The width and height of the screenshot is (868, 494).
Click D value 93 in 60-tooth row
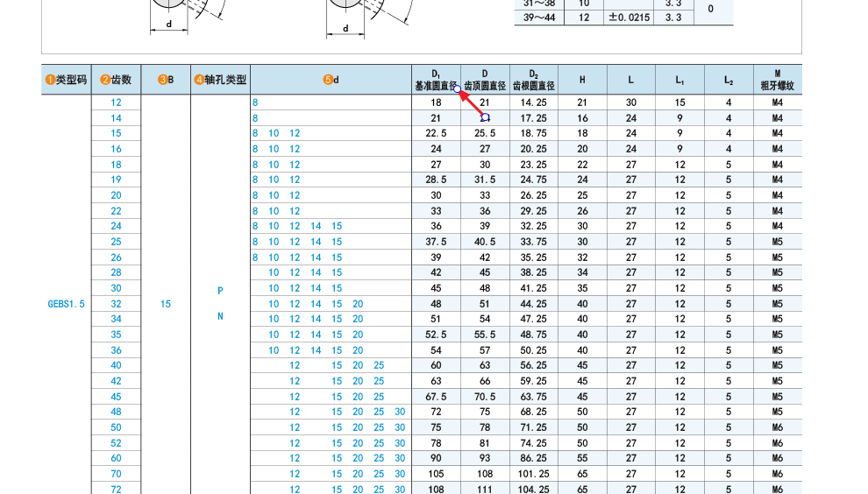485,459
